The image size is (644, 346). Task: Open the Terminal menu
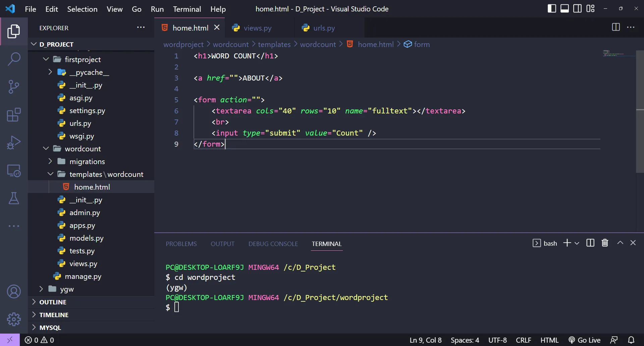tap(187, 9)
